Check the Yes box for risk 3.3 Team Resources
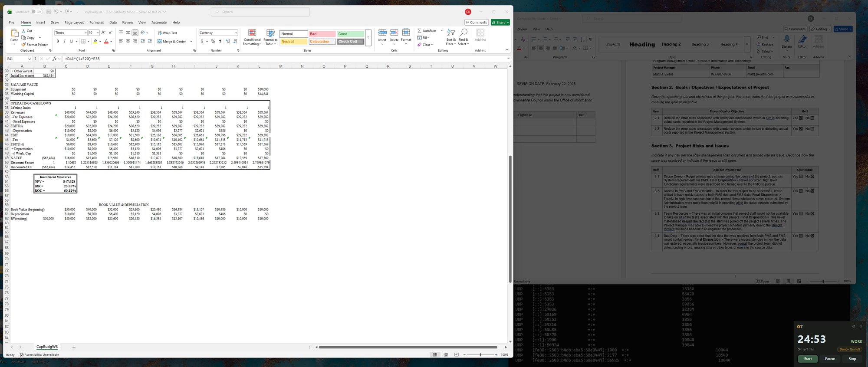868x367 pixels. click(x=801, y=213)
